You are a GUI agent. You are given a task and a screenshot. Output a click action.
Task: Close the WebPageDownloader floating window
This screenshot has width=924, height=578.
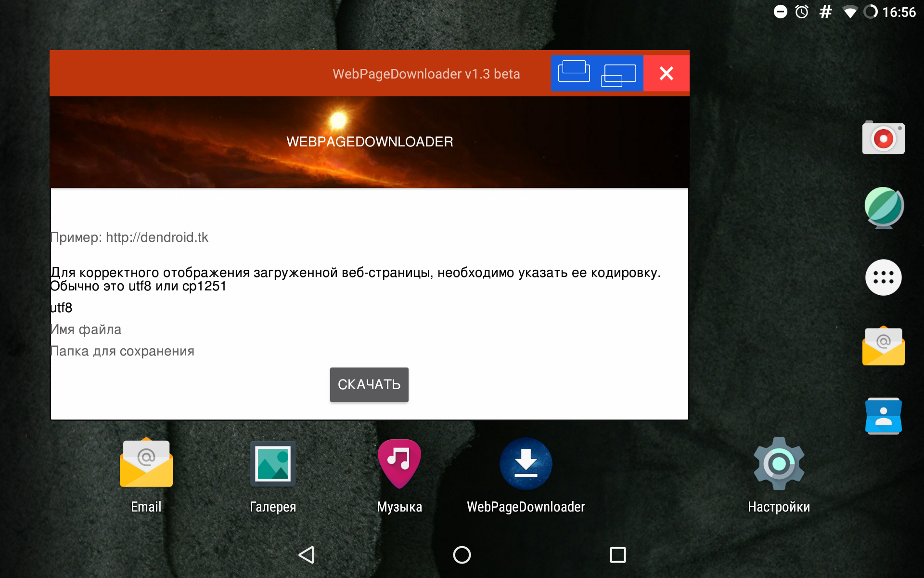tap(667, 73)
